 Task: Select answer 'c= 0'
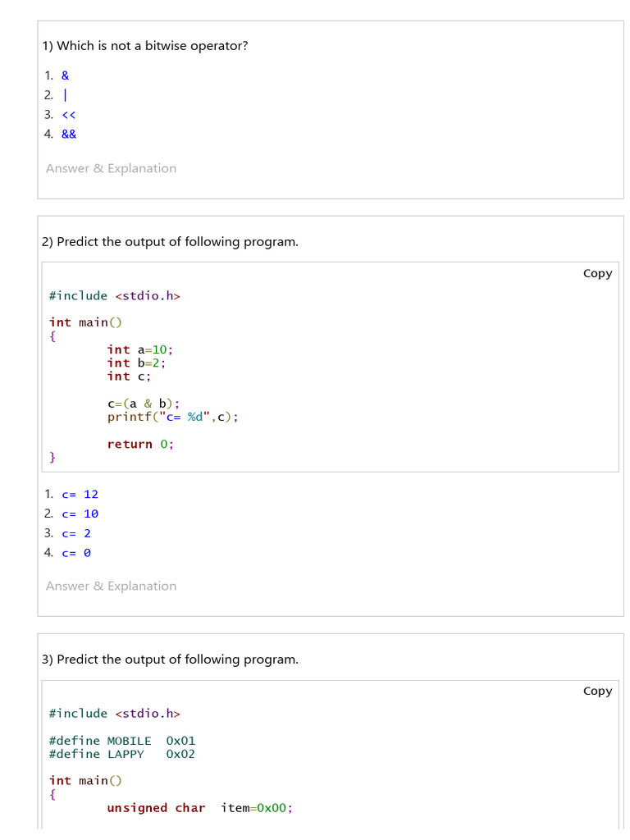76,553
